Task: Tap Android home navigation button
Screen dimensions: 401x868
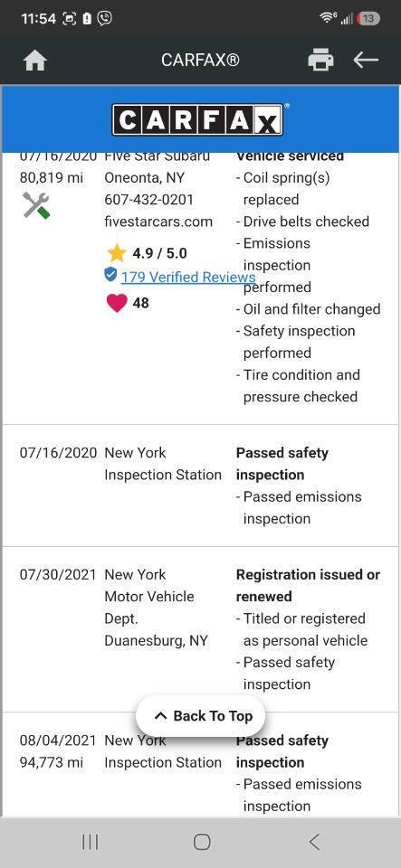Action: click(x=202, y=842)
